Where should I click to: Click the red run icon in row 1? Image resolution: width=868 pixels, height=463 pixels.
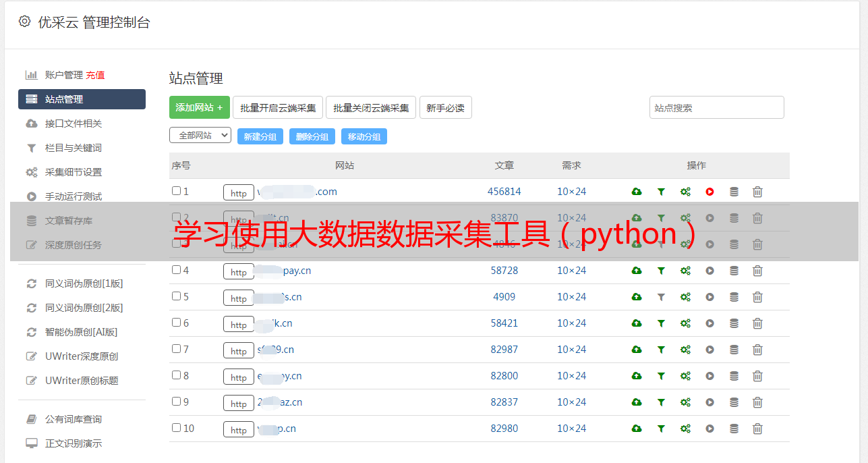710,192
